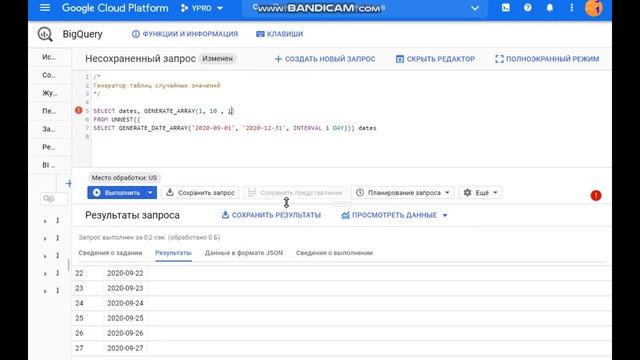Open the dropdown arrow beside Выполнить
This screenshot has height=360, width=640.
(x=150, y=193)
